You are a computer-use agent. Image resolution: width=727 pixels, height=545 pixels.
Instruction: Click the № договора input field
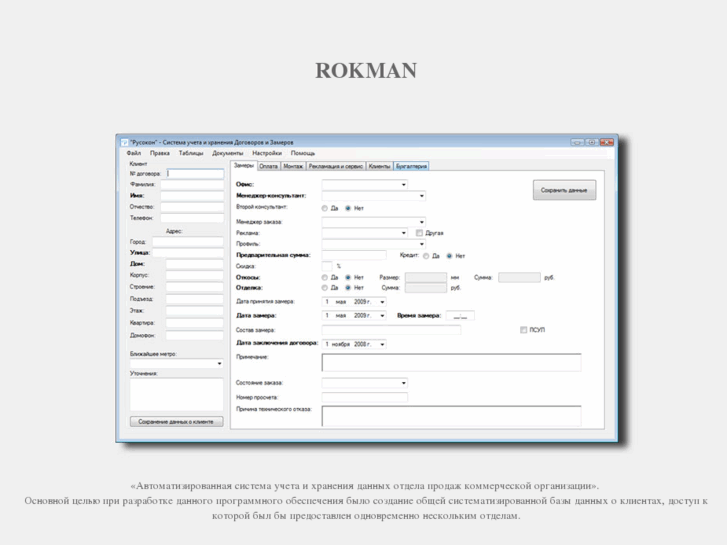195,173
